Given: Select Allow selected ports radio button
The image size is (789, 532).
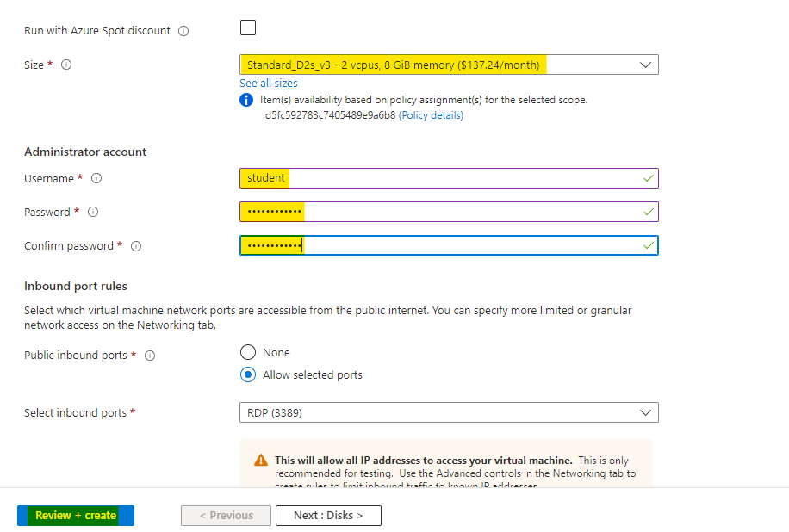Looking at the screenshot, I should [248, 374].
